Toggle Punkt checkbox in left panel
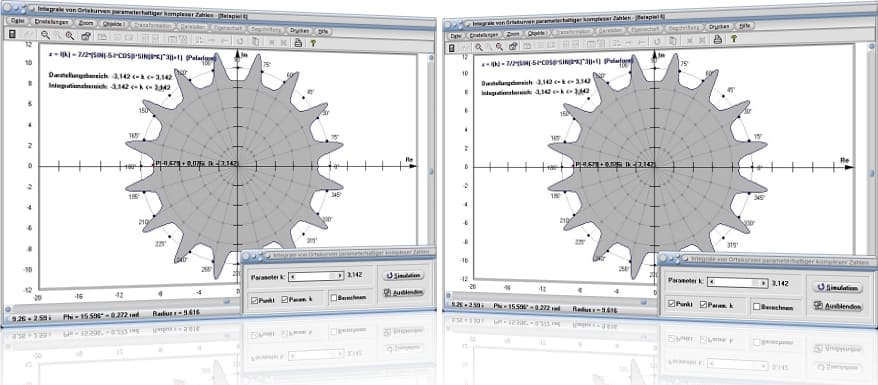This screenshot has width=878, height=385. 255,301
